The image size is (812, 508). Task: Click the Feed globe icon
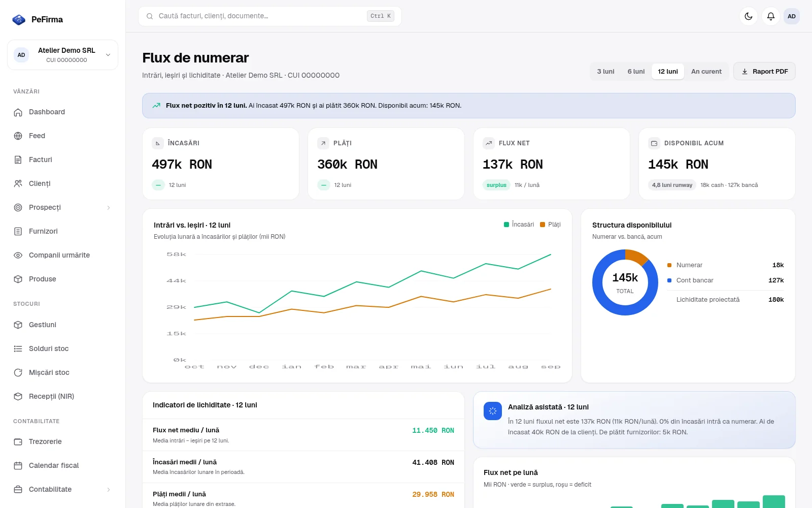pos(18,136)
